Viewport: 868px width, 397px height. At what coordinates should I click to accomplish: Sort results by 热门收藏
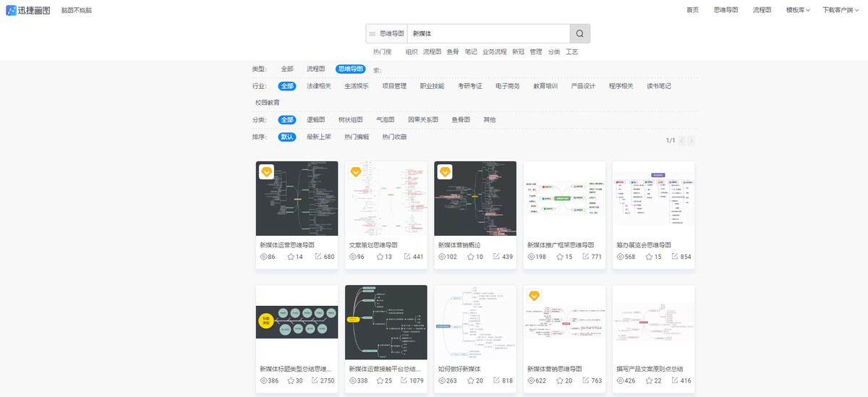pos(394,137)
